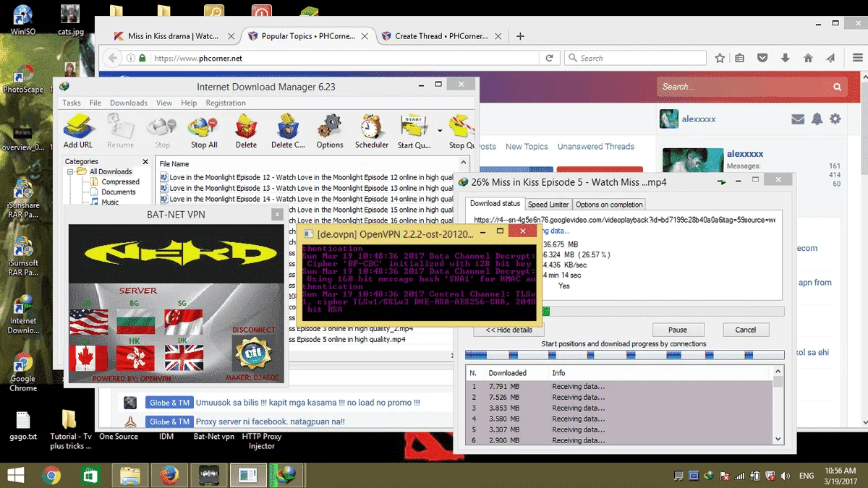This screenshot has height=488, width=868.
Task: Open File Explorer from the taskbar
Action: click(129, 474)
